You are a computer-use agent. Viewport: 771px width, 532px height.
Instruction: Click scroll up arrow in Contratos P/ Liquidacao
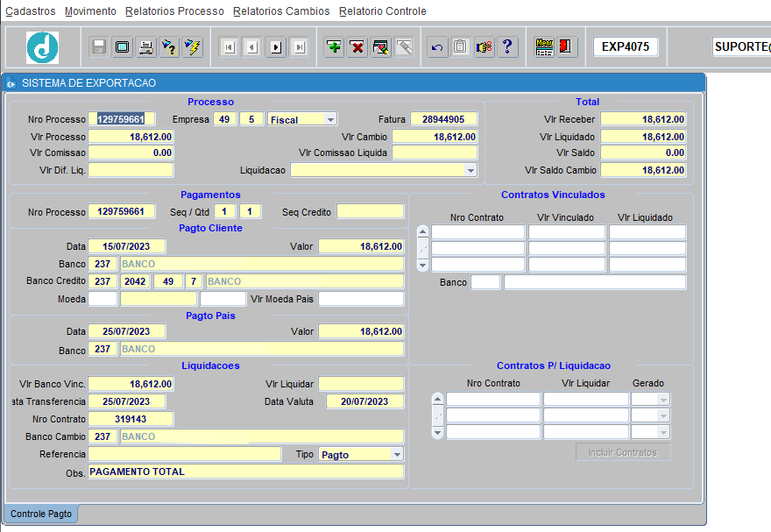click(x=437, y=399)
